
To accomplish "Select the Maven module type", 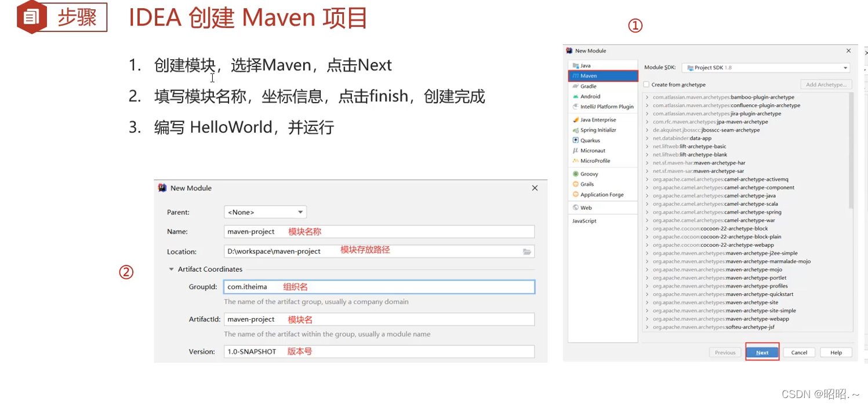I will [603, 76].
